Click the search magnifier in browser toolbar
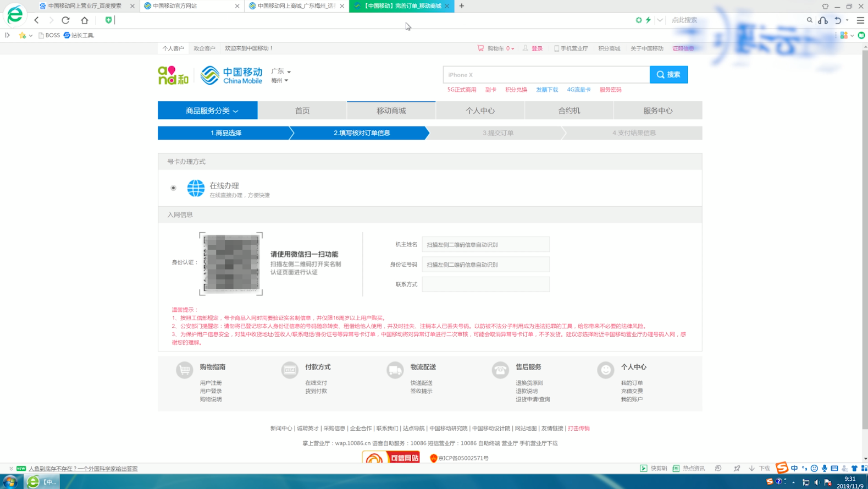 click(809, 20)
